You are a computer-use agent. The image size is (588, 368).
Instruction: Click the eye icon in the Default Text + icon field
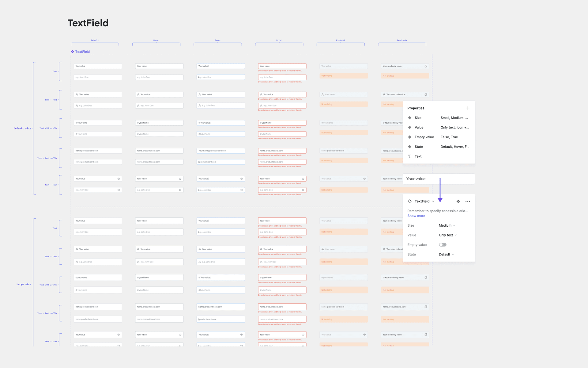click(x=119, y=179)
